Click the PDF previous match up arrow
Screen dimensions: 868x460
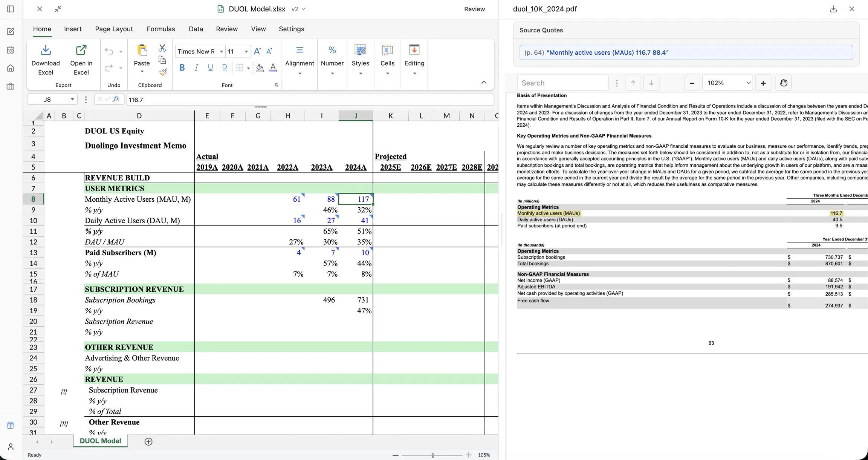click(633, 83)
